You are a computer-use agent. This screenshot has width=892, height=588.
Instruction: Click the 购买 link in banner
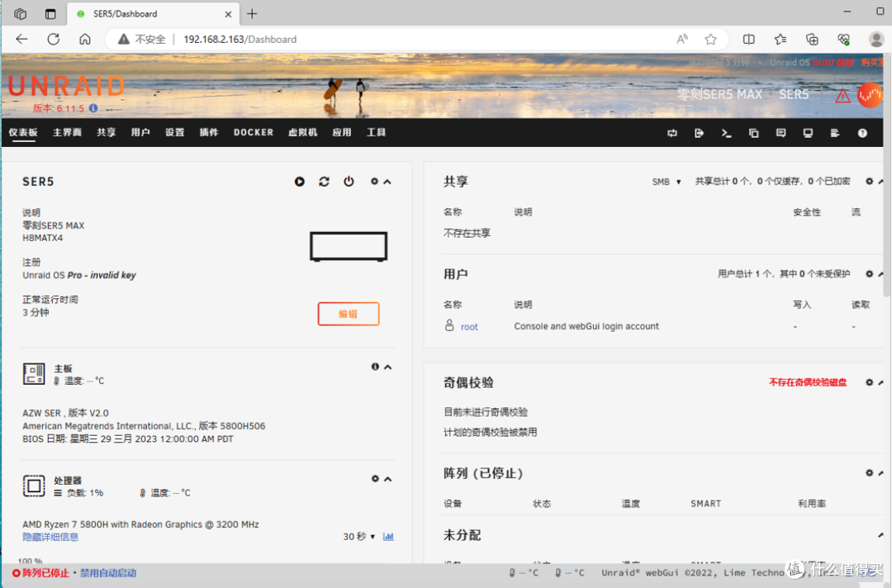[872, 63]
